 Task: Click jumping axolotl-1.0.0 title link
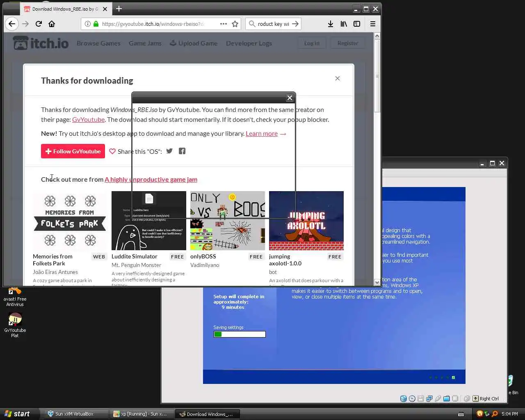coord(285,260)
